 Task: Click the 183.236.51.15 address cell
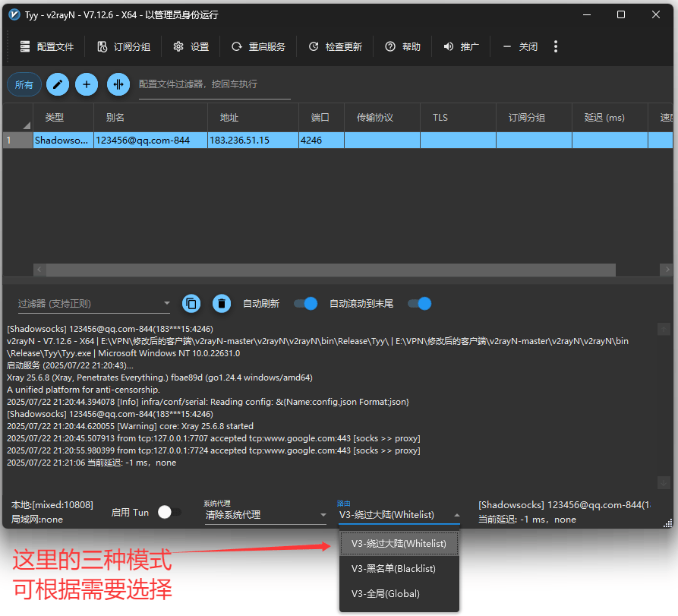tap(253, 141)
